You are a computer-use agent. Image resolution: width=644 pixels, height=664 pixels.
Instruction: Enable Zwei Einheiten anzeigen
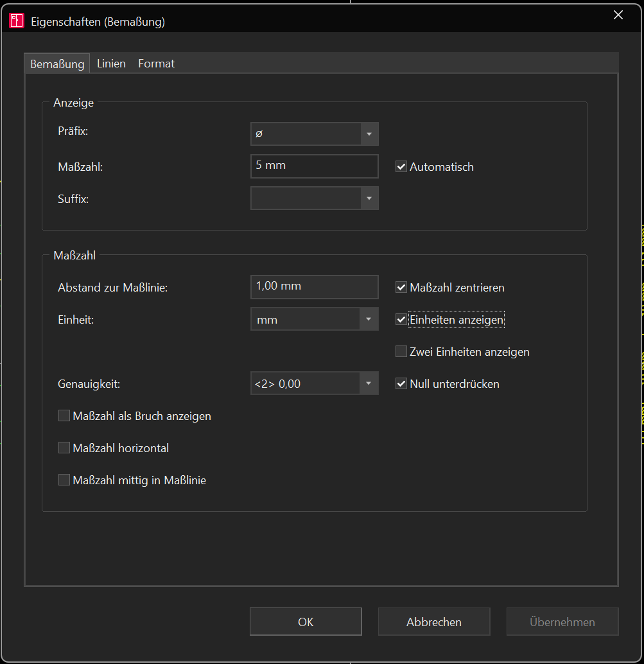tap(401, 351)
